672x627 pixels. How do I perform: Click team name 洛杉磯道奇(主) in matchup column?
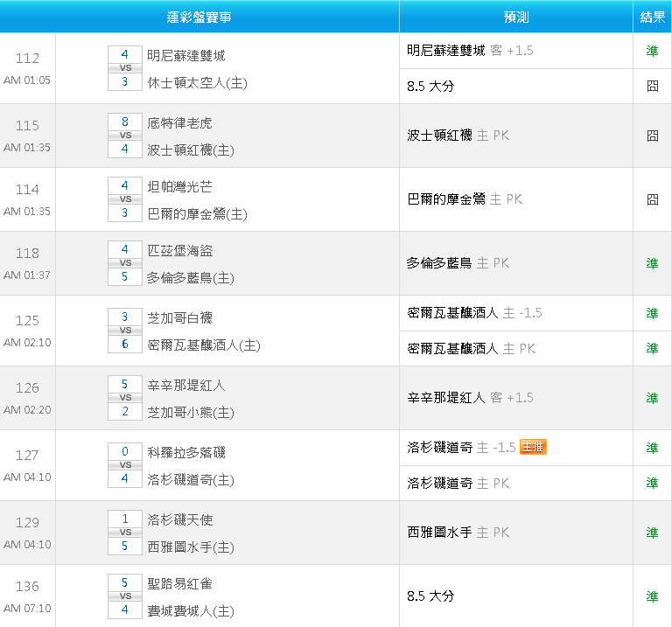click(x=191, y=479)
